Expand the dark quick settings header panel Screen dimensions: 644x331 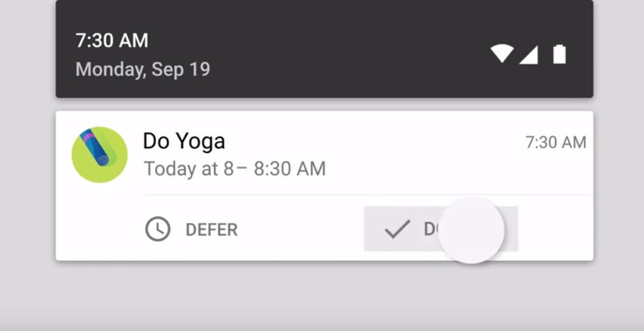pyautogui.click(x=324, y=48)
